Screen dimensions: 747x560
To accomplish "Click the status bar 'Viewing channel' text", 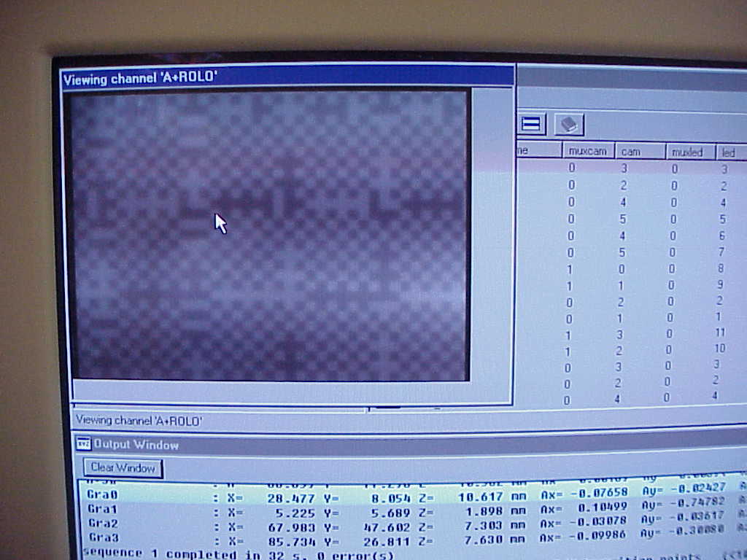I will [139, 421].
